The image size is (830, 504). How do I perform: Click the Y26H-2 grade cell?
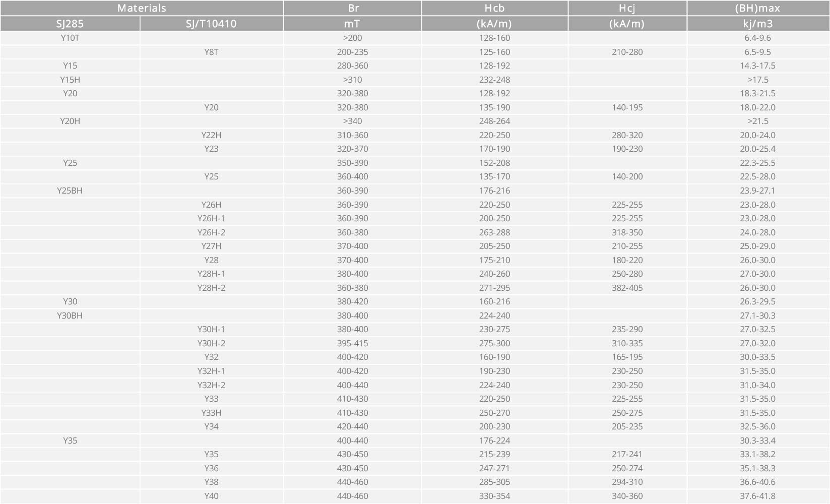(211, 232)
